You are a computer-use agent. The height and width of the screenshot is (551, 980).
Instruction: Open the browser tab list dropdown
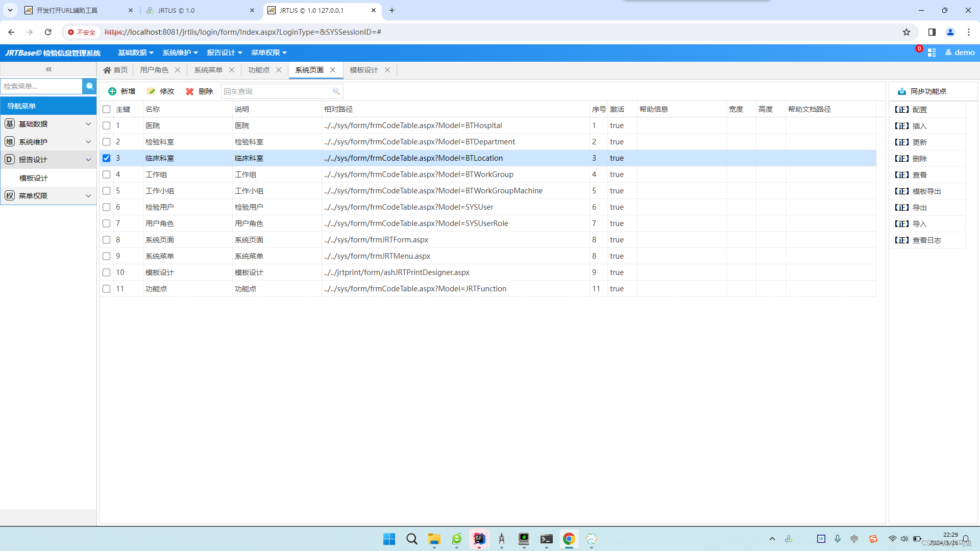click(10, 10)
